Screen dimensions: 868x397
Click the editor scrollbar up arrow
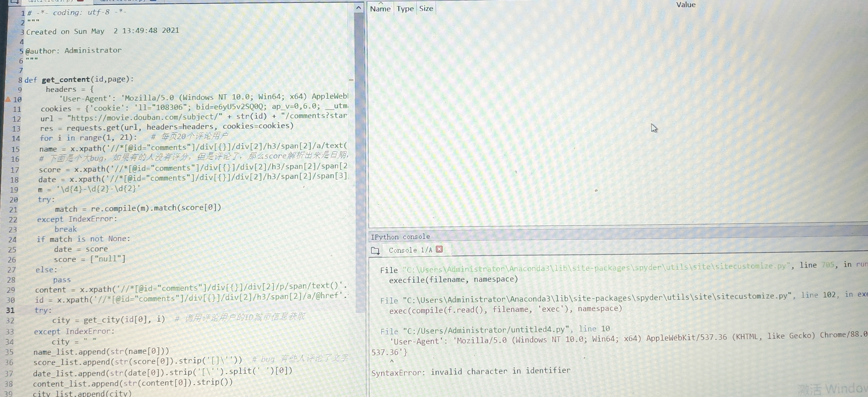tap(359, 7)
